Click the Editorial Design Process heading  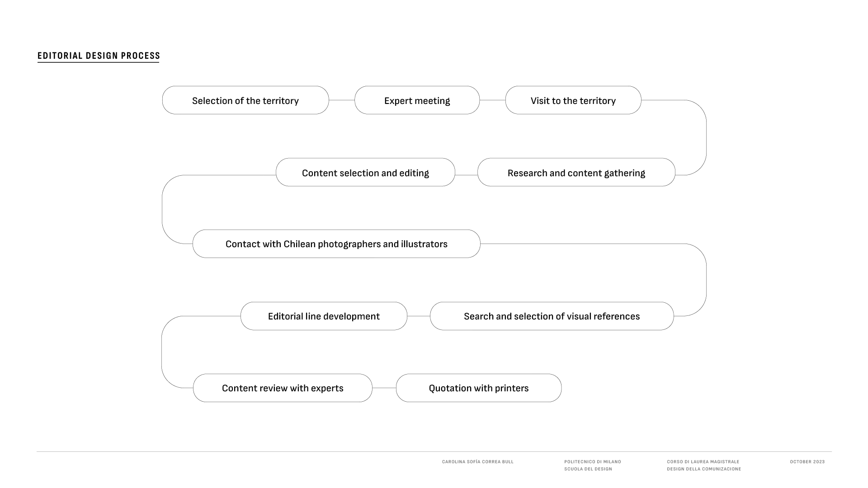(x=99, y=56)
